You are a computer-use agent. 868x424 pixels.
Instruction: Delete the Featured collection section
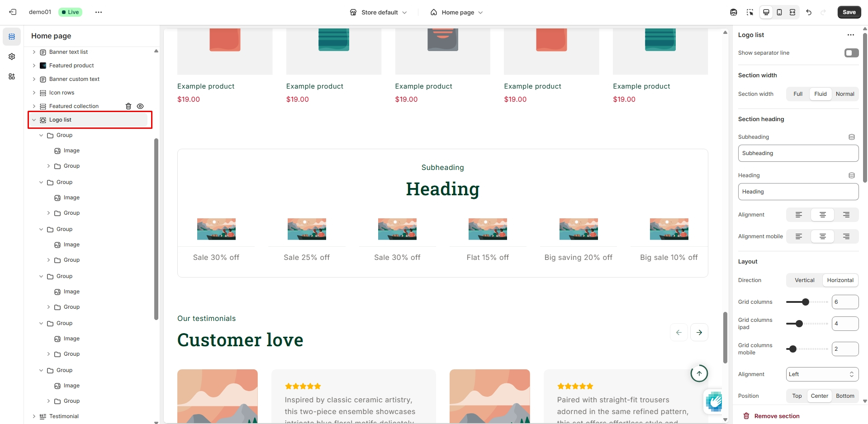pos(128,106)
